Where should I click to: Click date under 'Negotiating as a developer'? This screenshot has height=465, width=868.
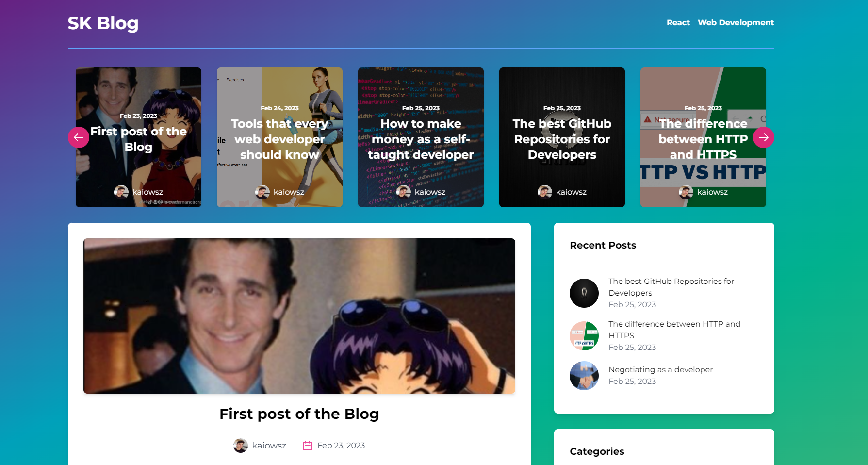(632, 382)
